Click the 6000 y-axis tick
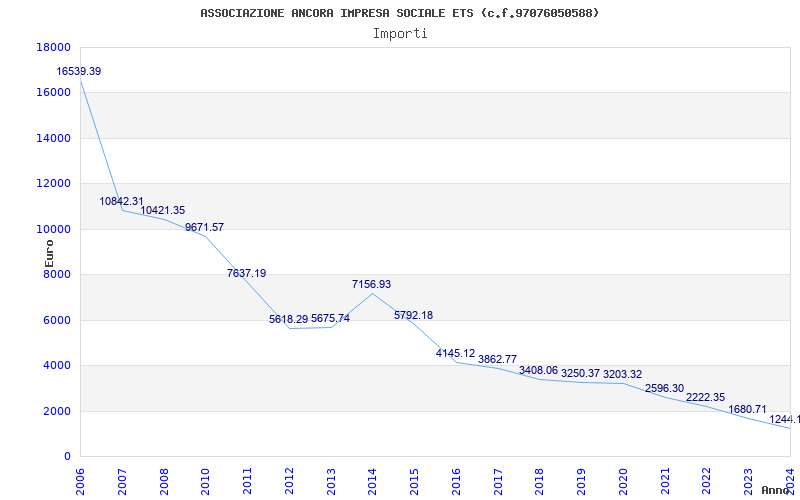Viewport: 800px width, 500px height. click(57, 320)
